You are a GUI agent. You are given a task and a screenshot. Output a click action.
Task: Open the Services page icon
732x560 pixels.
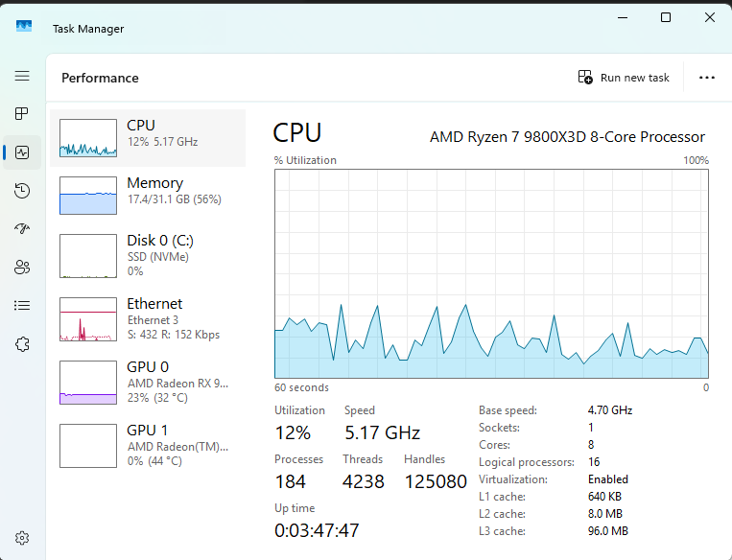click(x=22, y=344)
